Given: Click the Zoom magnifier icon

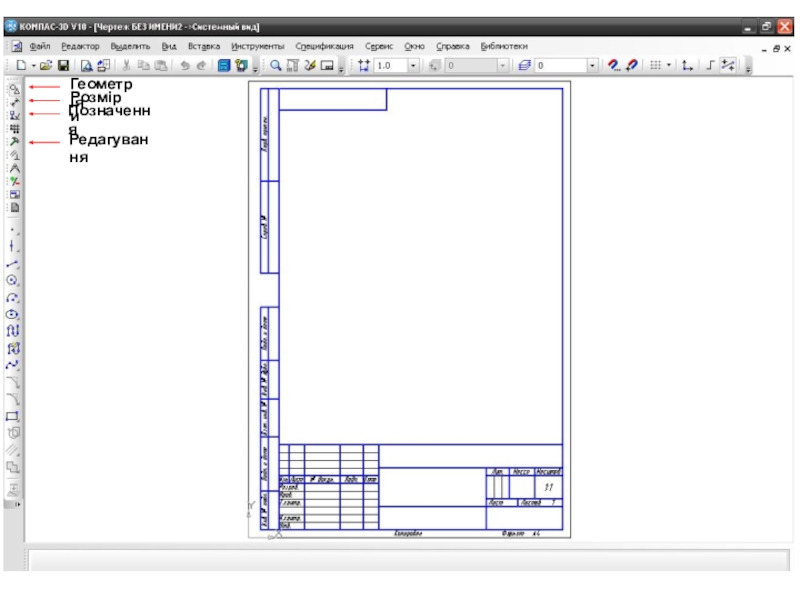Looking at the screenshot, I should pos(276,66).
